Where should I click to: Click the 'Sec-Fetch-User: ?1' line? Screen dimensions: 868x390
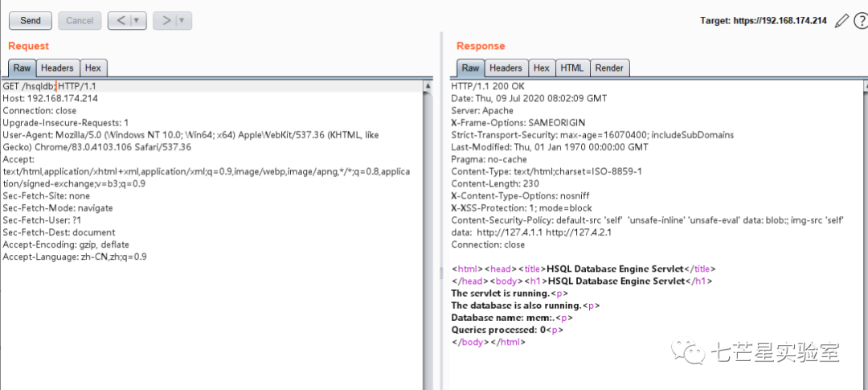coord(42,220)
